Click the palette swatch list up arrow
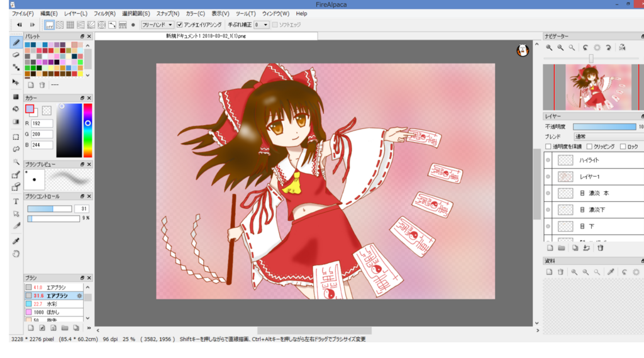 (88, 45)
